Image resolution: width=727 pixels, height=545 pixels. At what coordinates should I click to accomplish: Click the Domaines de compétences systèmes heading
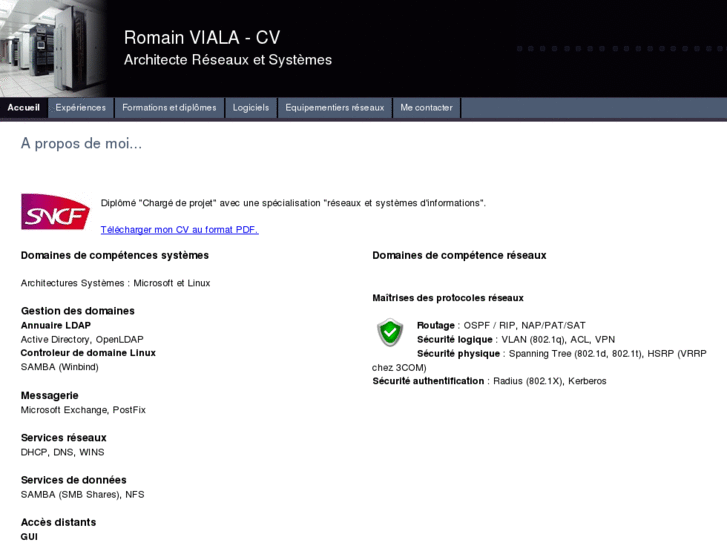tap(115, 256)
